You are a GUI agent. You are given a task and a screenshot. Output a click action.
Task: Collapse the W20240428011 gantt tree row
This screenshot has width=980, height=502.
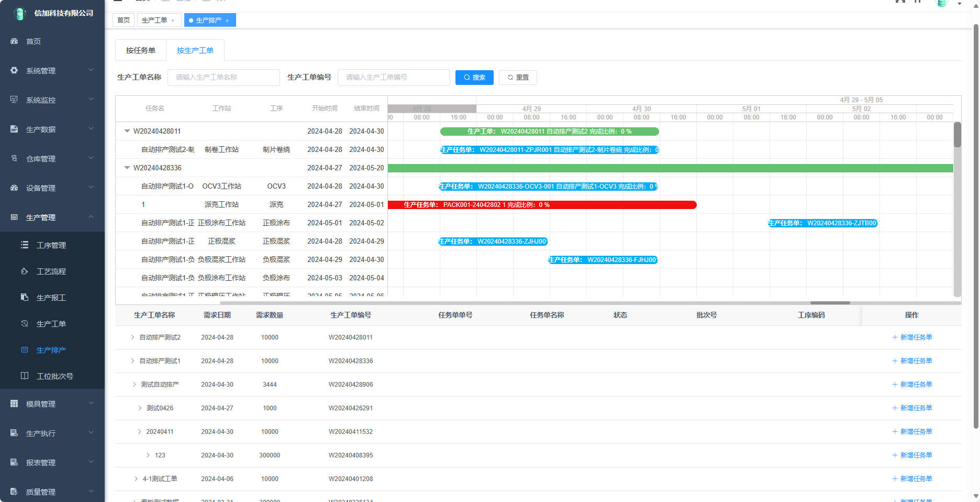click(x=127, y=131)
